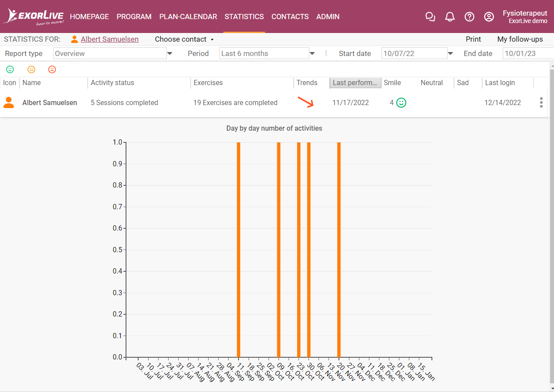The width and height of the screenshot is (554, 392).
Task: Click the orange contact icon next to Albert Samuelsen
Action: [x=9, y=102]
